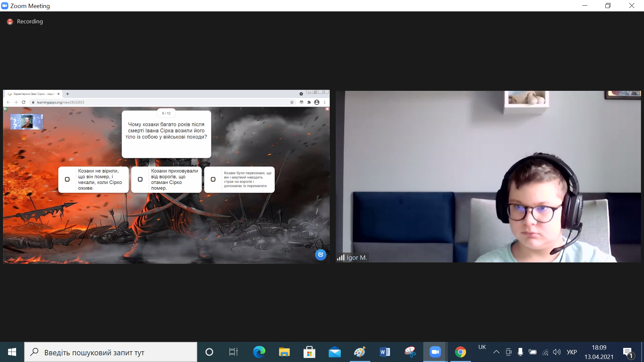Screen dimensions: 644x362
Task: Open the Extensions puzzle icon
Action: [309, 102]
